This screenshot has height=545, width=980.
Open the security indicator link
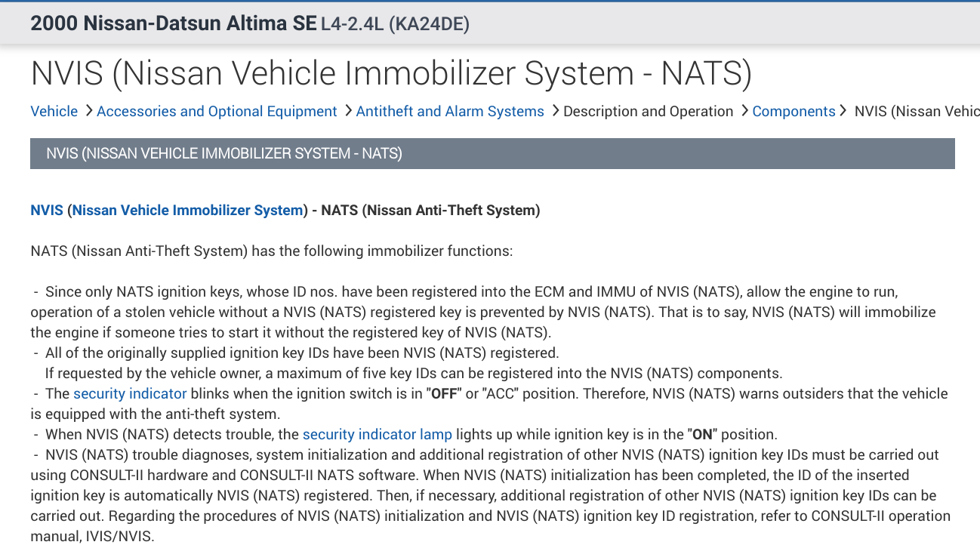[130, 394]
